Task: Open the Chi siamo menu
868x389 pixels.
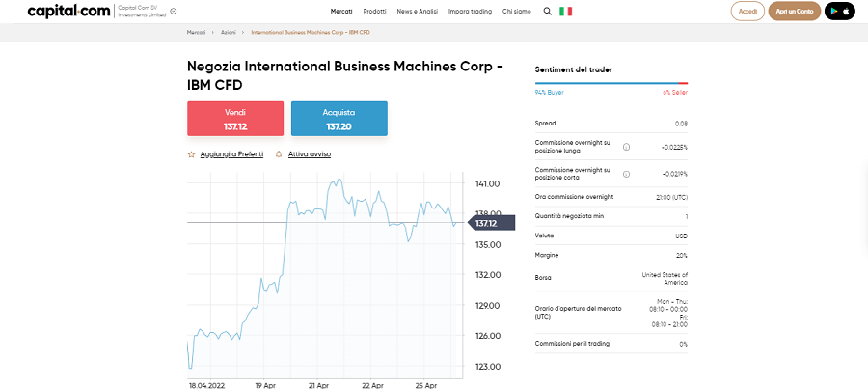Action: 517,11
